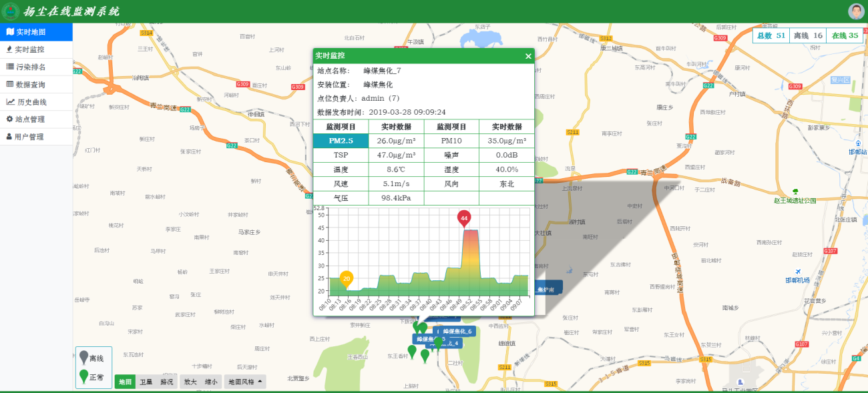The width and height of the screenshot is (868, 393).
Task: Click the 实时地图 map icon
Action: click(10, 31)
